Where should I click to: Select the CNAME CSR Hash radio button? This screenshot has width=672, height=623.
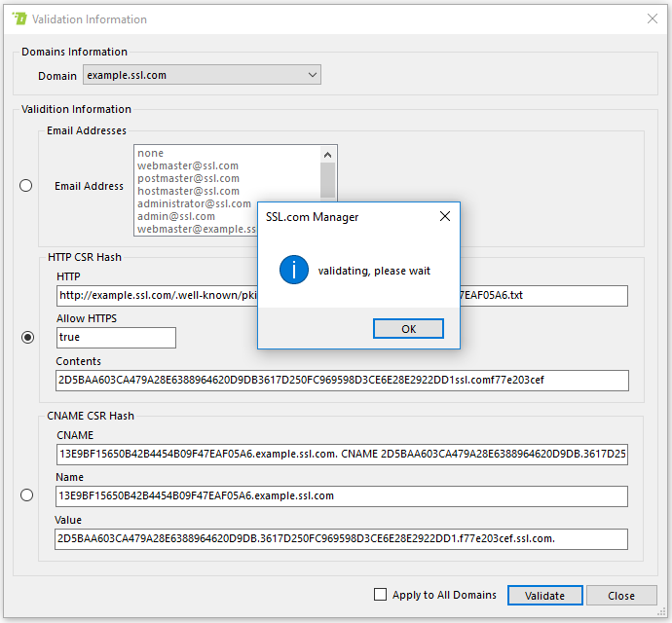coord(26,495)
